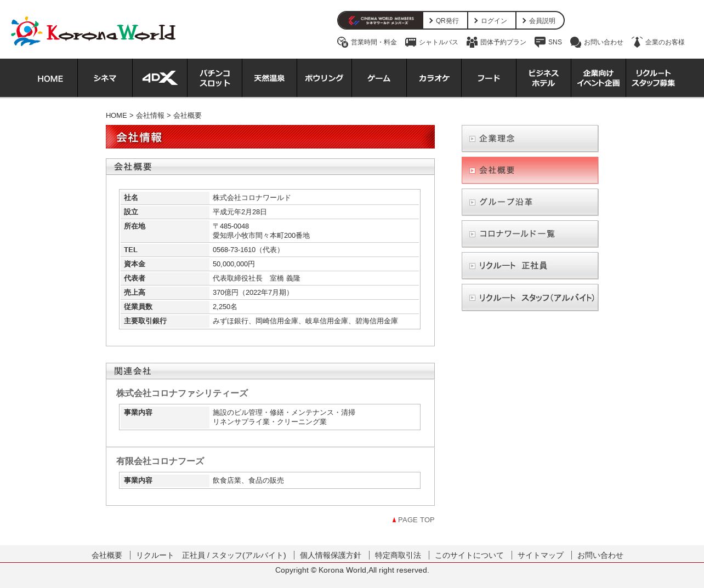Open 団体予約プラン link

click(x=503, y=42)
